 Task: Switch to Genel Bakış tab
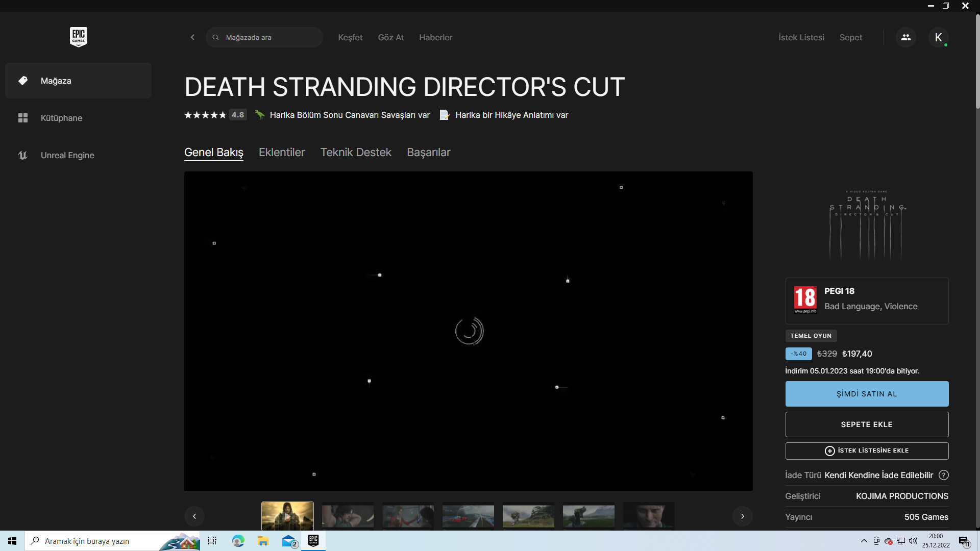[213, 153]
